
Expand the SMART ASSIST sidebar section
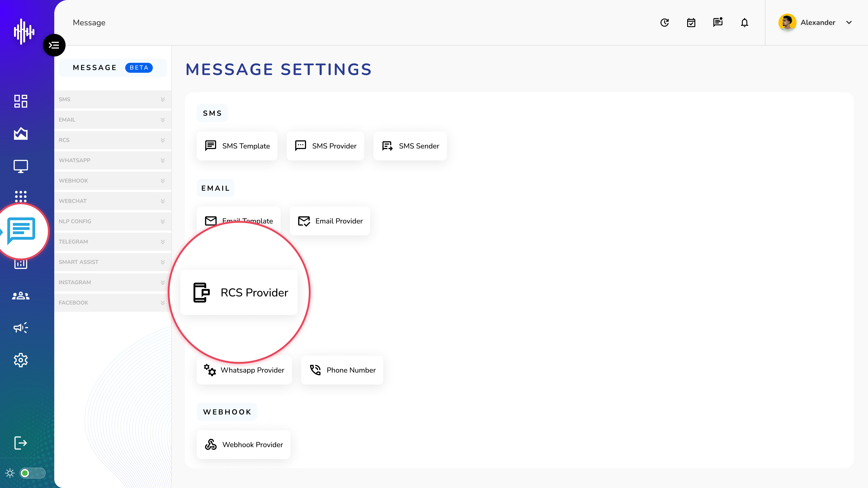[113, 262]
